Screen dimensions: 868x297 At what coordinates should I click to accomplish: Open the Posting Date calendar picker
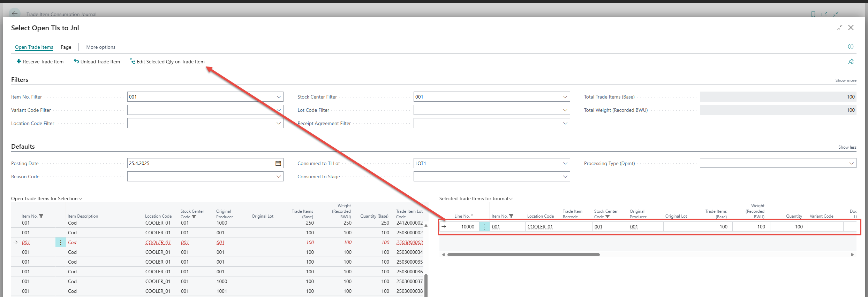pyautogui.click(x=278, y=163)
